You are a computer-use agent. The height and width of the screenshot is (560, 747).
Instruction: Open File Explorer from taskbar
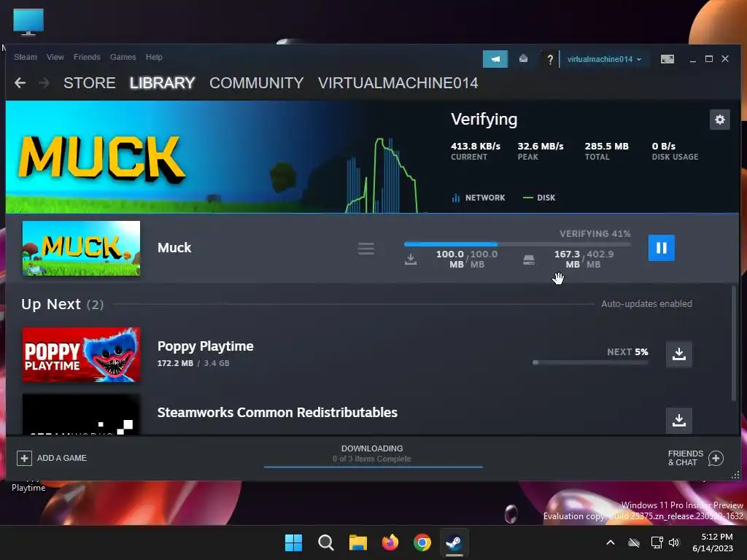tap(357, 542)
